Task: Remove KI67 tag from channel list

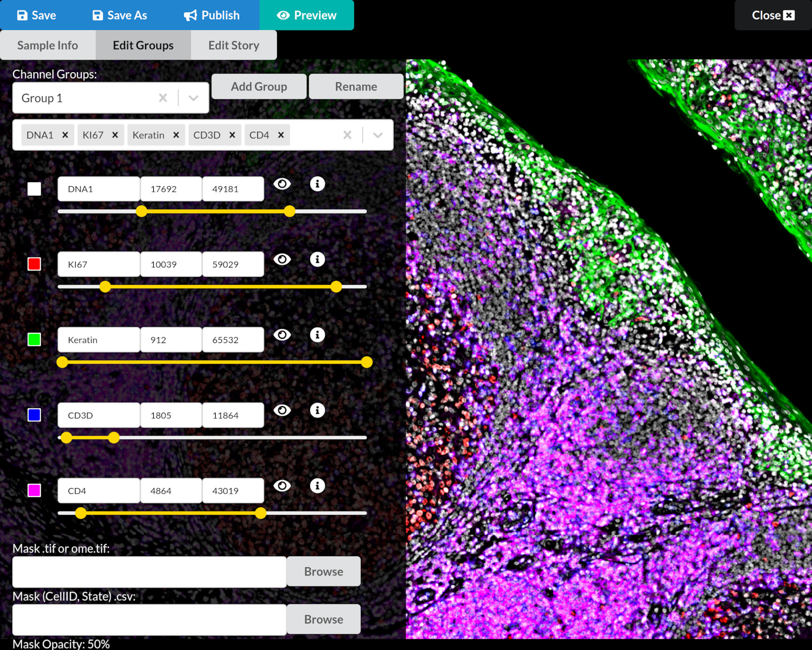Action: tap(115, 135)
